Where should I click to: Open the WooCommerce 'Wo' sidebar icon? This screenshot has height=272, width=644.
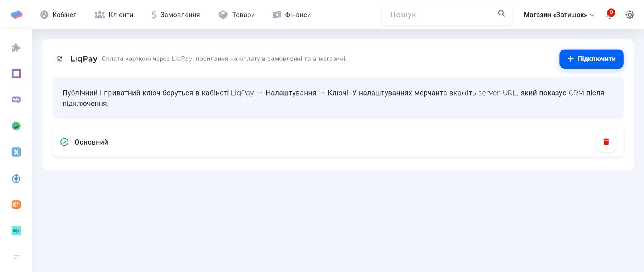[x=16, y=100]
